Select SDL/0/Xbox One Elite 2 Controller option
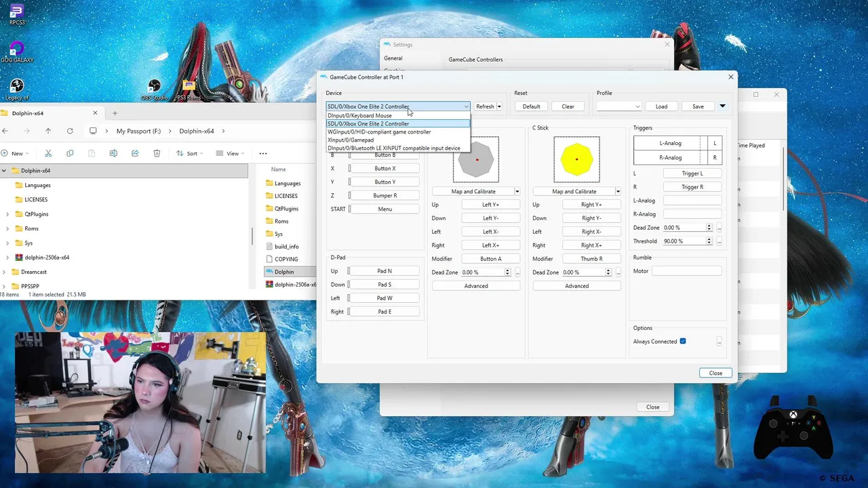 coord(398,124)
